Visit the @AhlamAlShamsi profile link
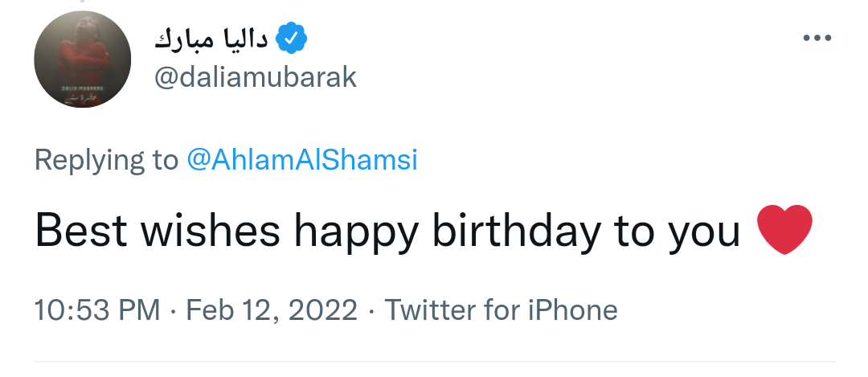 tap(302, 160)
